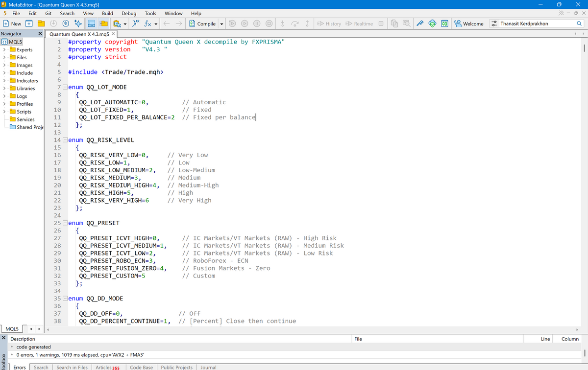Click the magnifier search icon

click(x=579, y=23)
